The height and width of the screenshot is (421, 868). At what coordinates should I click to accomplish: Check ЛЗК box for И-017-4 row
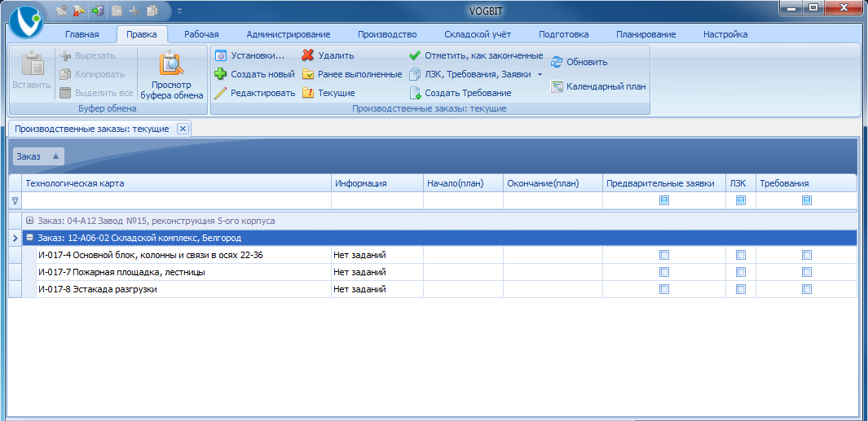pyautogui.click(x=741, y=255)
